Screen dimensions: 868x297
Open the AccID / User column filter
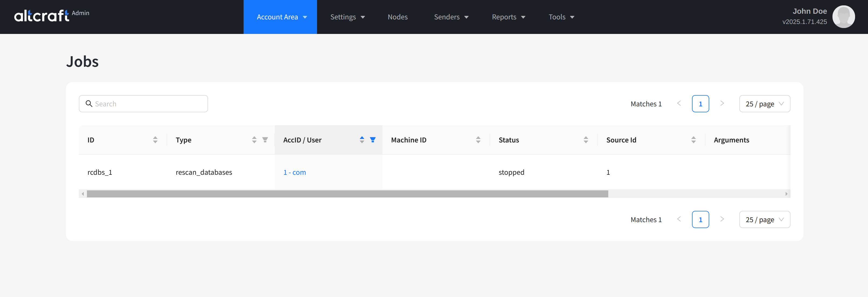373,139
